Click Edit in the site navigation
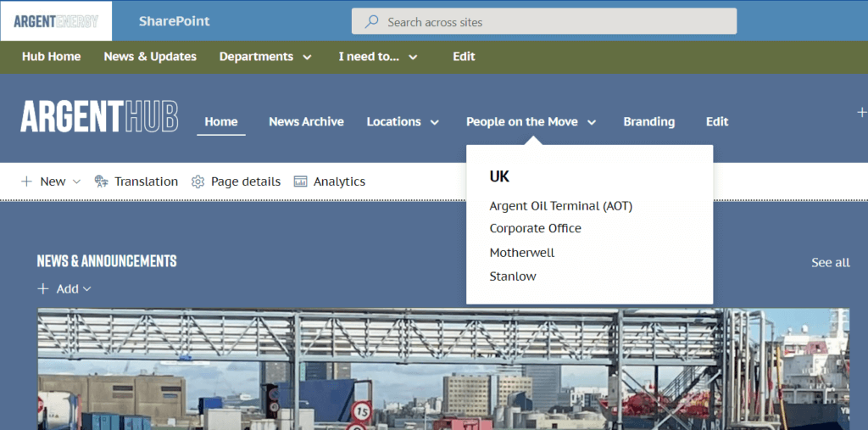The height and width of the screenshot is (430, 868). tap(717, 121)
